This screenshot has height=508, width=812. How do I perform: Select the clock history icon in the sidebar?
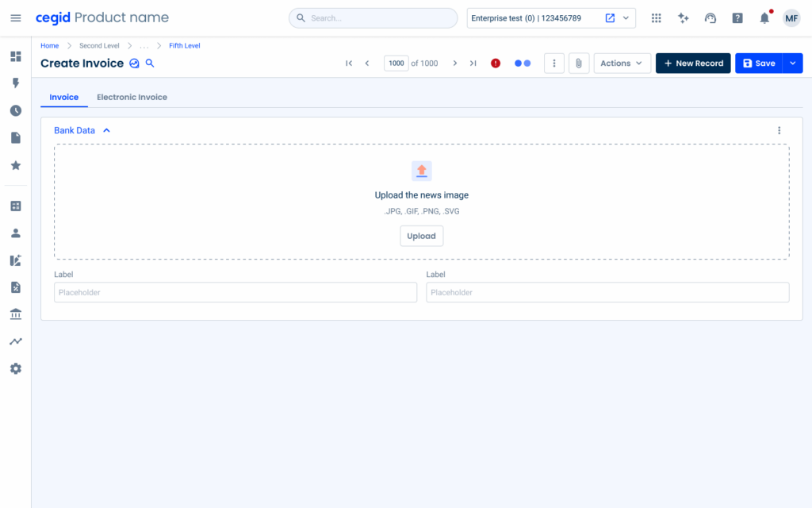[x=15, y=110]
